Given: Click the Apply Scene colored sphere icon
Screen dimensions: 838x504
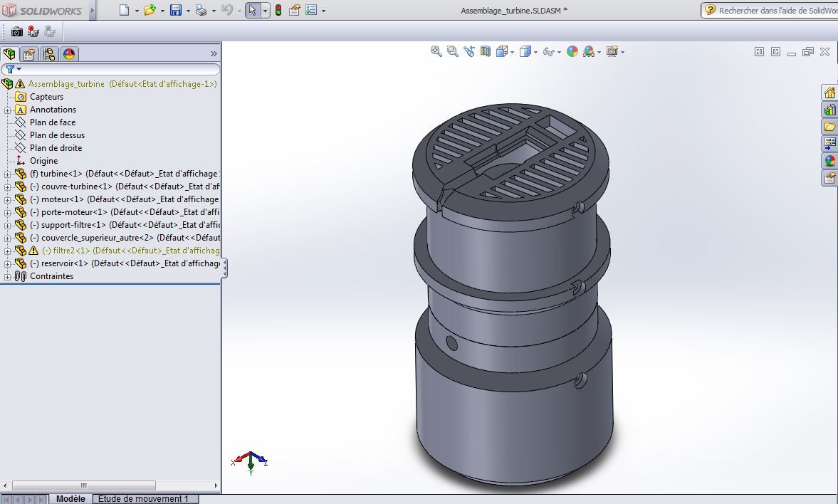Looking at the screenshot, I should 572,51.
